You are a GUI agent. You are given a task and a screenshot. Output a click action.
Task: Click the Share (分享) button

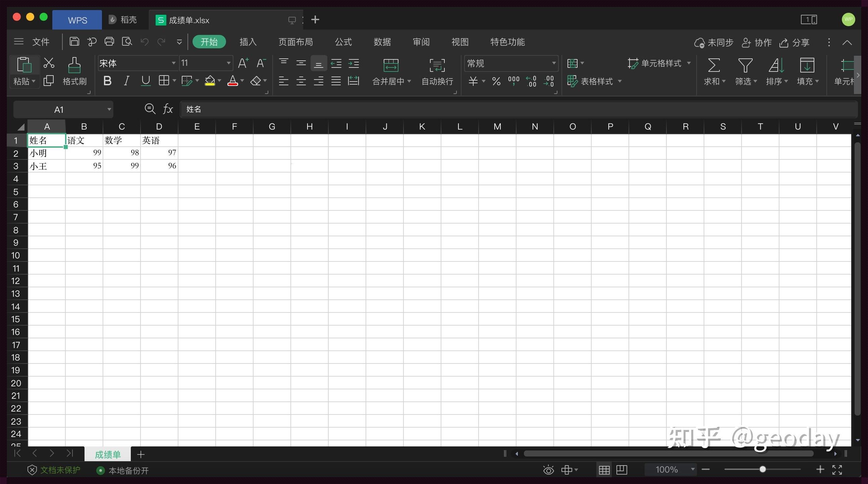(x=794, y=43)
